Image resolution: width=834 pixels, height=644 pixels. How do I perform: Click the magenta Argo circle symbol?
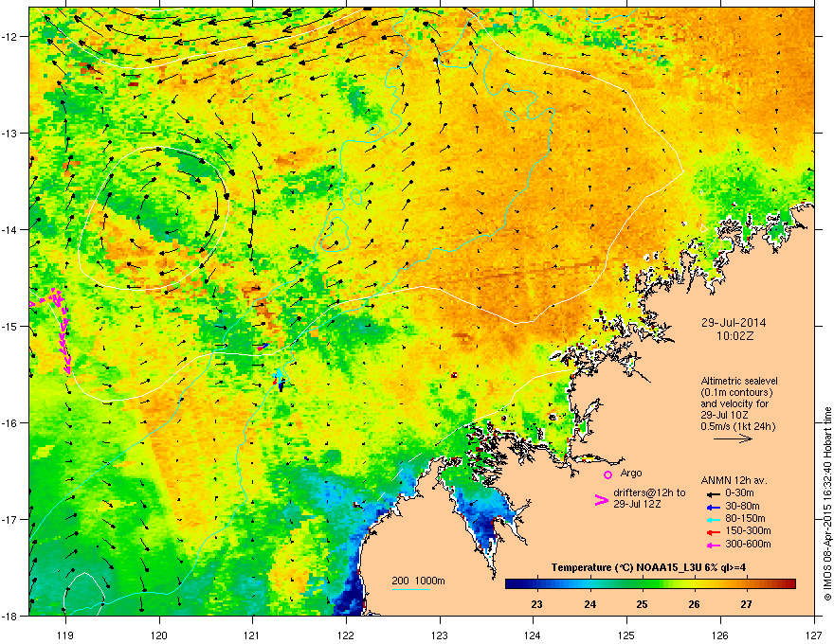pos(607,474)
